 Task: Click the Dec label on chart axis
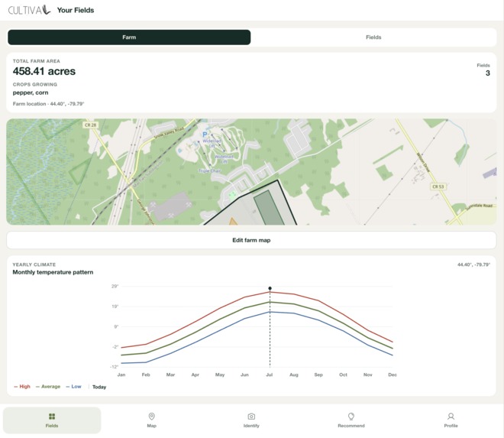(393, 375)
